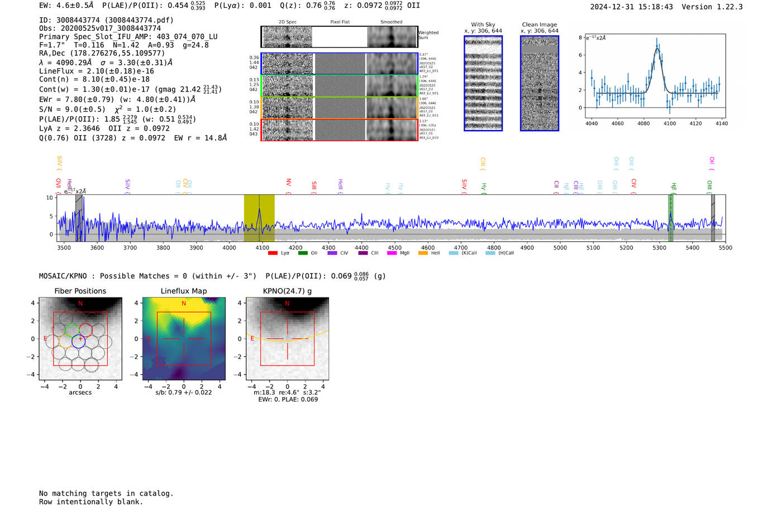Click the Cont(n) = 8.10(±0.45)e-18 line

pos(94,79)
